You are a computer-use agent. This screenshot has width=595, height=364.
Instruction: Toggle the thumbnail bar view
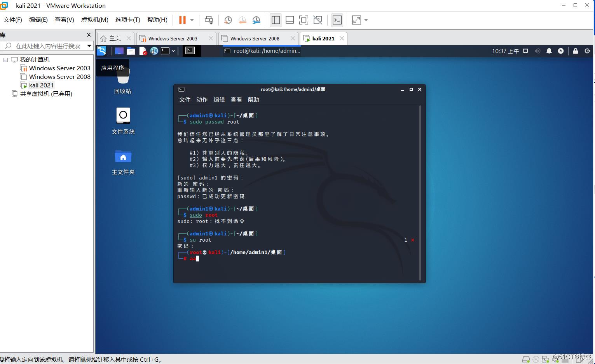pos(290,20)
